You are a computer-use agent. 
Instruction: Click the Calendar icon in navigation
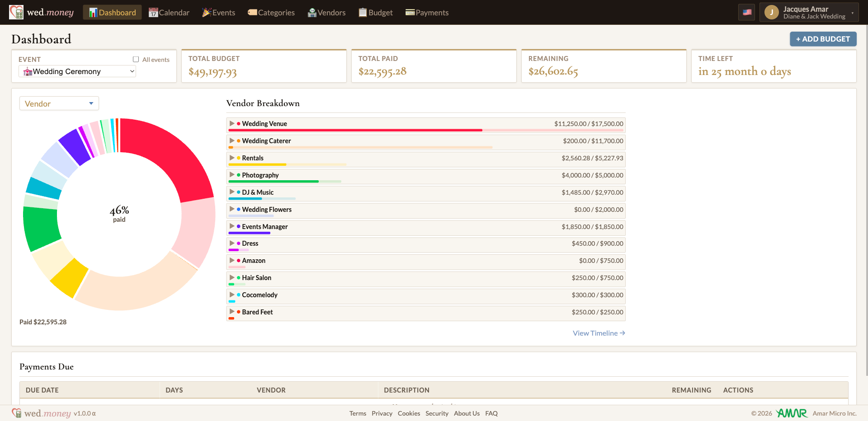153,13
